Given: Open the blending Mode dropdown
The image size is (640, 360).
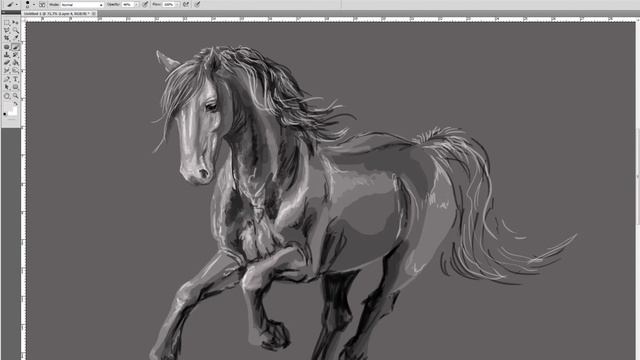Looking at the screenshot, I should pyautogui.click(x=83, y=4).
